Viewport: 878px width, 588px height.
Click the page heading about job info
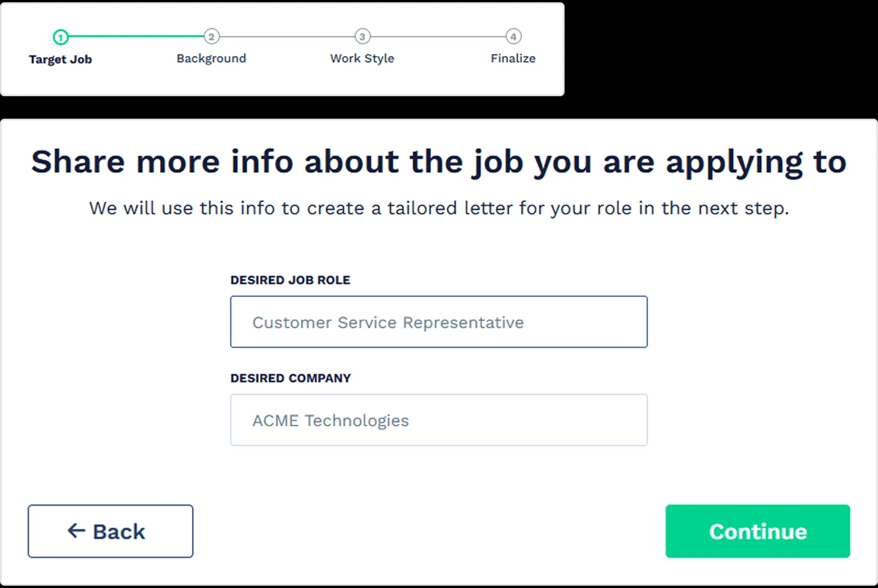click(439, 162)
